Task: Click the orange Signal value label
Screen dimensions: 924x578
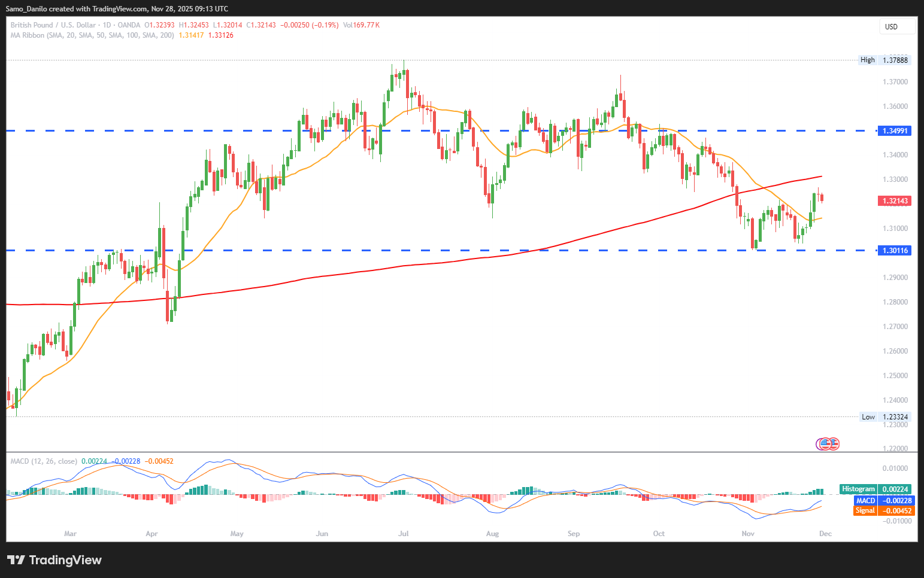Action: coord(884,510)
